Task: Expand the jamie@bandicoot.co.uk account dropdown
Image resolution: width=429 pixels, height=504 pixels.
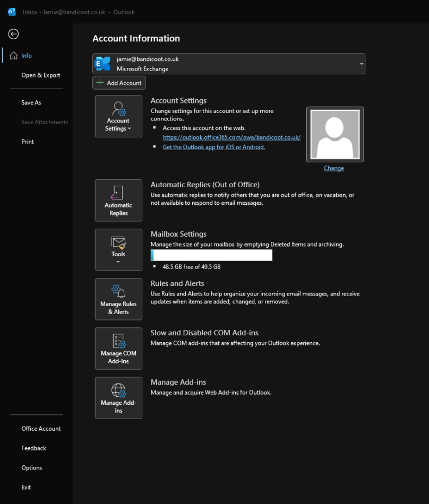Action: pyautogui.click(x=361, y=64)
